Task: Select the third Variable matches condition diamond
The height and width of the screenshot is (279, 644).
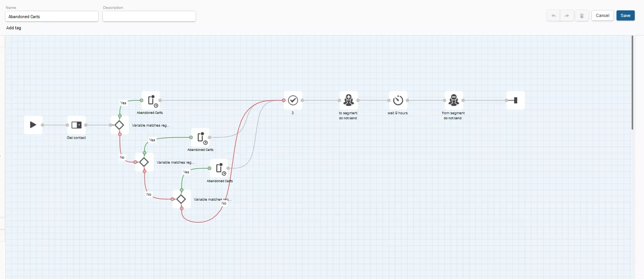Action: pyautogui.click(x=182, y=199)
